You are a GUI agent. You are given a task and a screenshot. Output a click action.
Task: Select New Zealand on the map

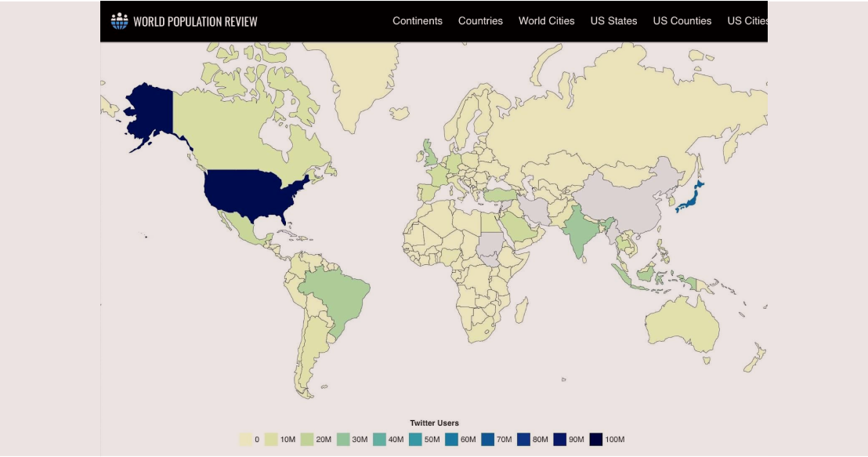coord(756,357)
